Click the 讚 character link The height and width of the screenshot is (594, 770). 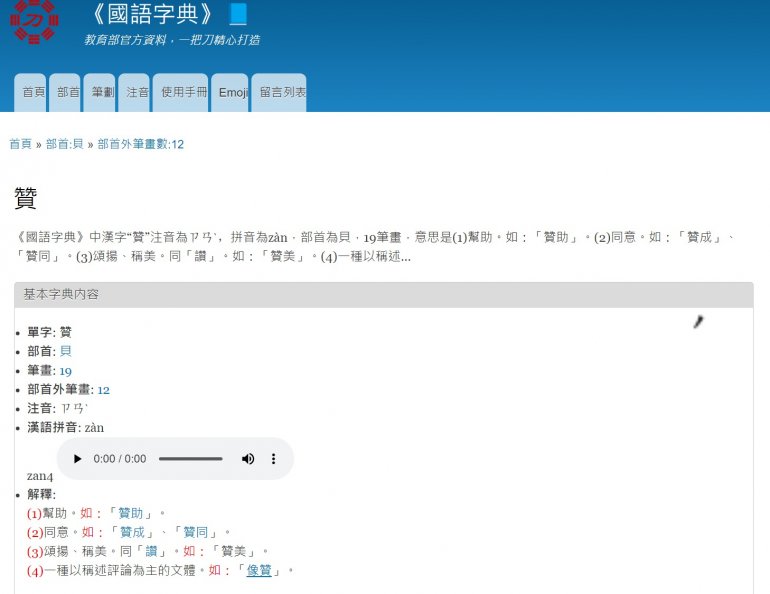pos(151,551)
